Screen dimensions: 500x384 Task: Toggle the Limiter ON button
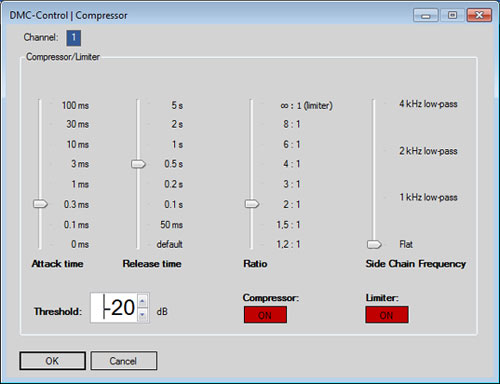coord(387,315)
